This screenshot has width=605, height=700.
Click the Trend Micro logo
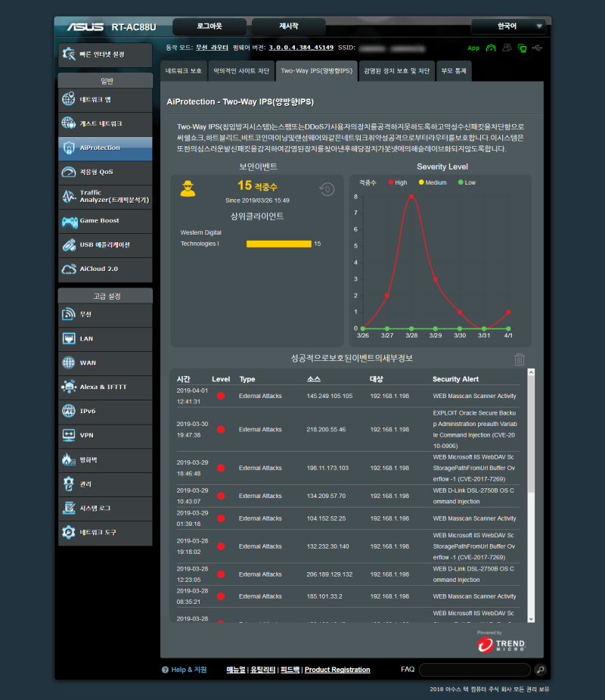point(501,644)
